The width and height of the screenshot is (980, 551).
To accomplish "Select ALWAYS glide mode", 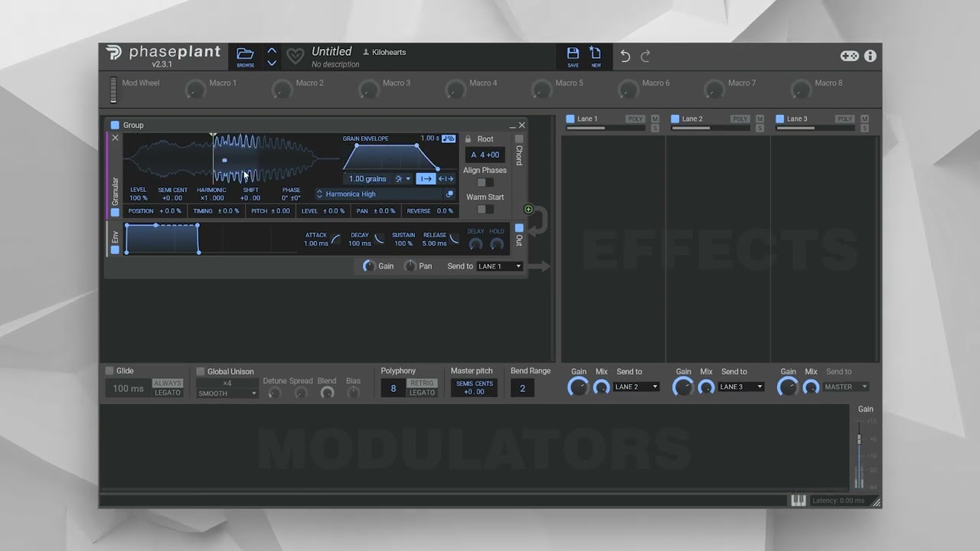I will (x=168, y=383).
